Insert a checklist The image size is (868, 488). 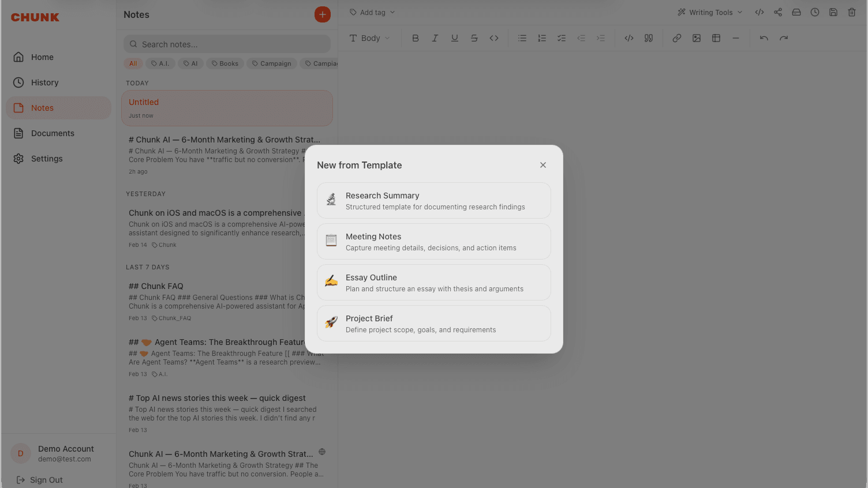pos(562,37)
